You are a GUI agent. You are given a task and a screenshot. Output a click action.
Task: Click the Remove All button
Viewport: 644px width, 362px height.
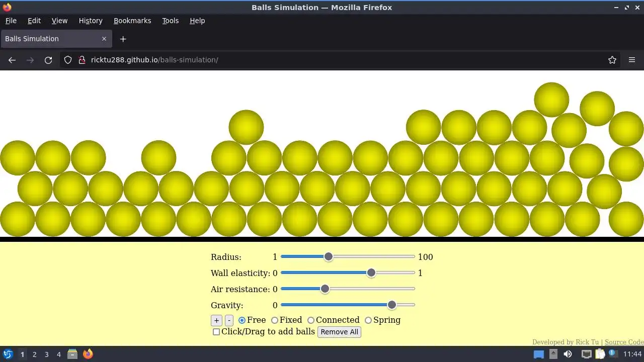tap(339, 332)
